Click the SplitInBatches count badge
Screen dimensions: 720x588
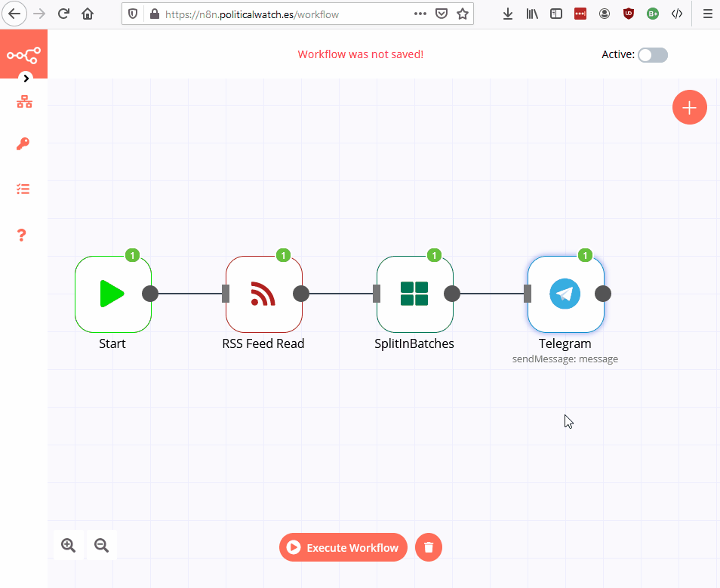pyautogui.click(x=435, y=255)
